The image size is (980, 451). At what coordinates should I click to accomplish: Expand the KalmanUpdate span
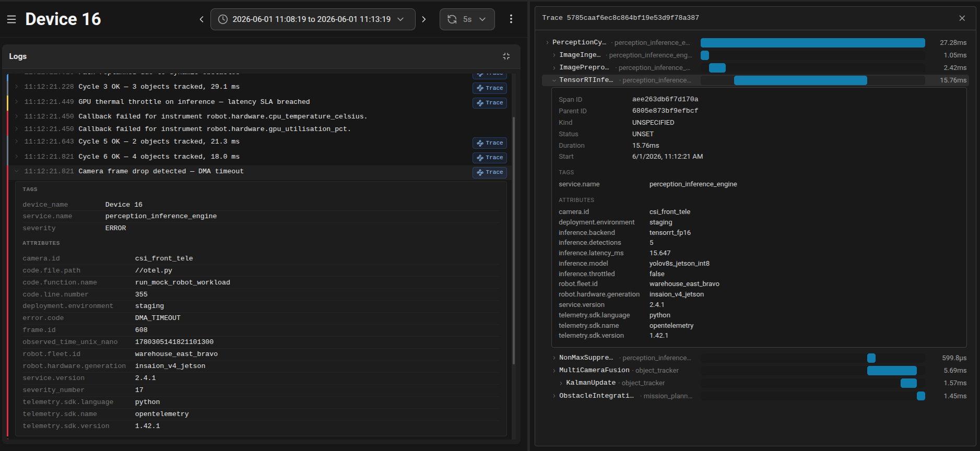click(x=561, y=383)
